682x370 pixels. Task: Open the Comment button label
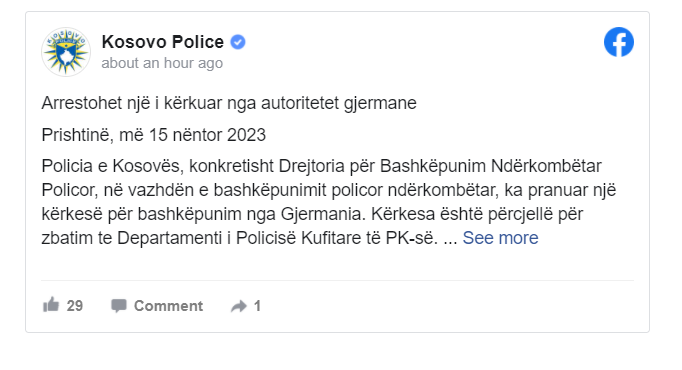coord(168,306)
